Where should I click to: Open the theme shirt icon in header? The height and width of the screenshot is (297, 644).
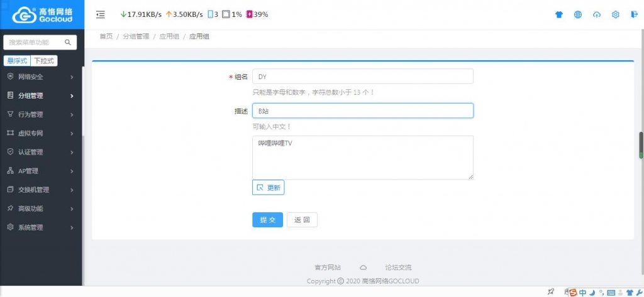(559, 14)
